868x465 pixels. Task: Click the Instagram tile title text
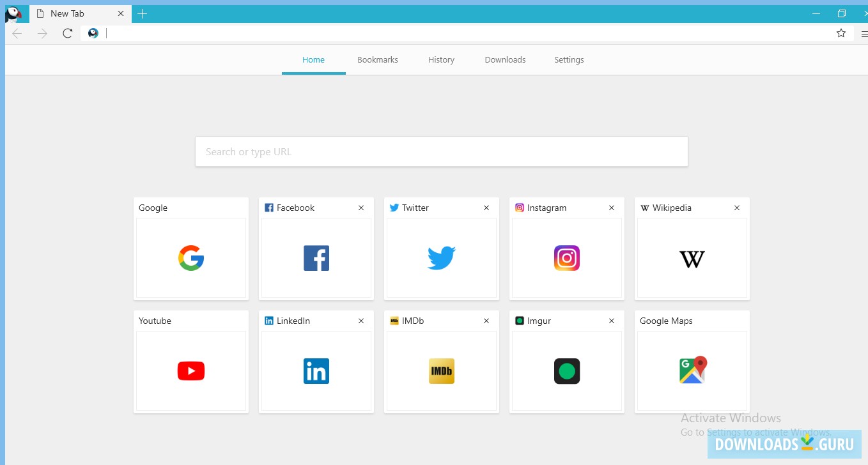click(546, 208)
